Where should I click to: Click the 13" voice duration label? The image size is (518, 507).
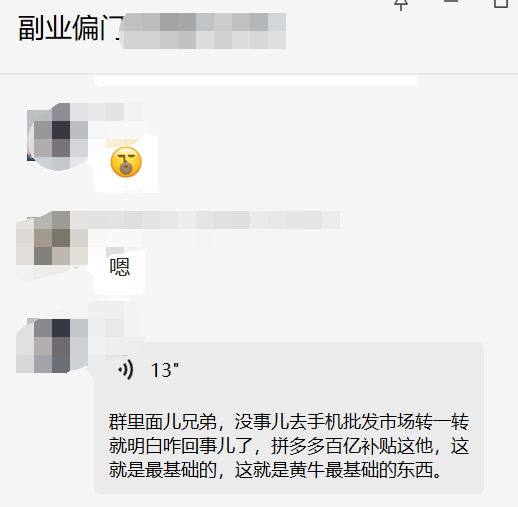pyautogui.click(x=165, y=370)
